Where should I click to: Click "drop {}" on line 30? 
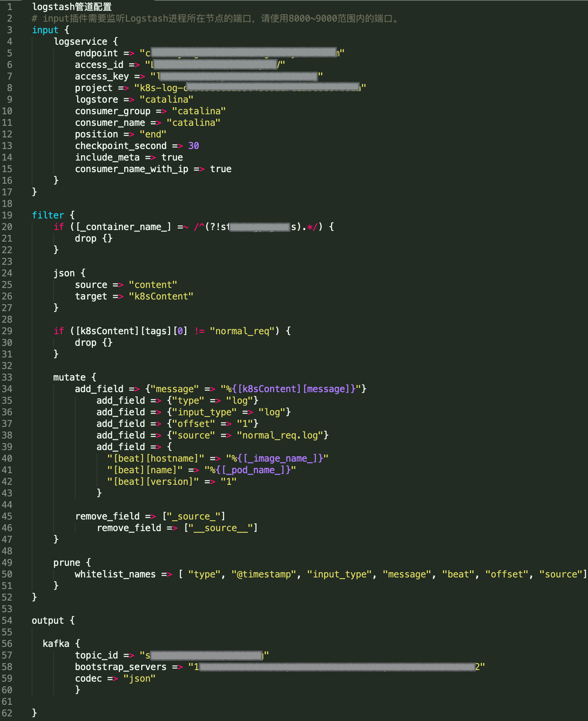click(x=94, y=342)
